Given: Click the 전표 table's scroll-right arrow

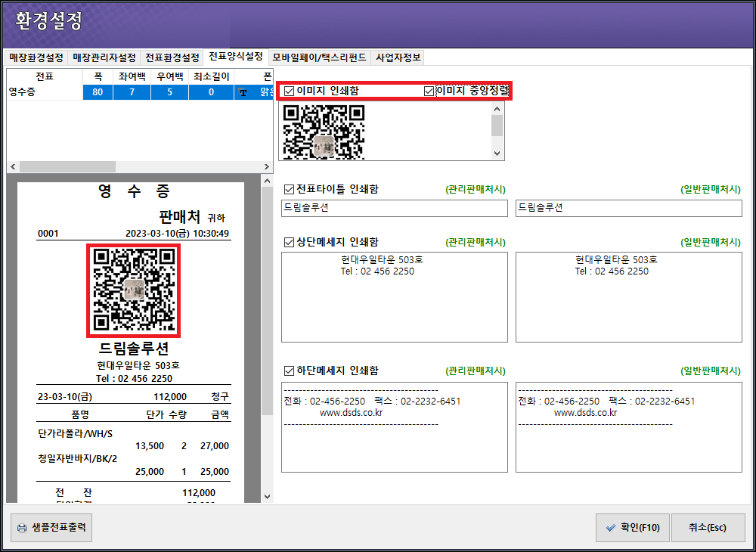Looking at the screenshot, I should point(267,167).
